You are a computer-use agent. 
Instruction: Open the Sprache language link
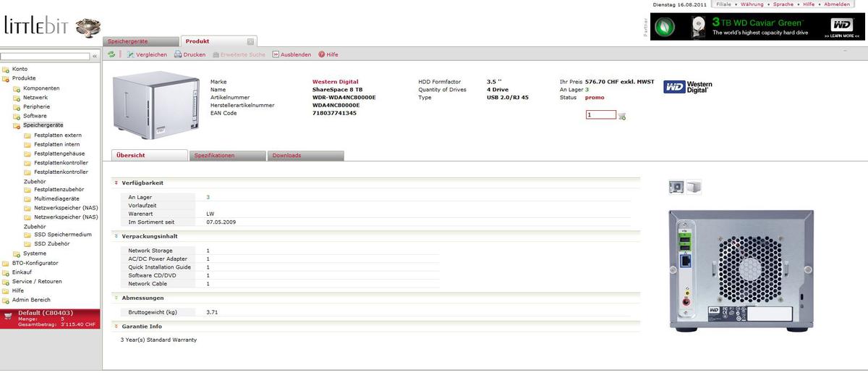tap(783, 4)
